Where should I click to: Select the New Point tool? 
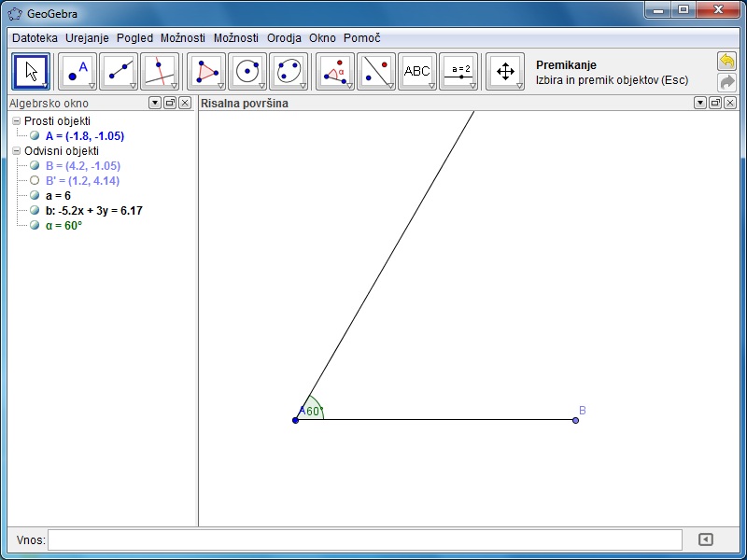(x=78, y=71)
